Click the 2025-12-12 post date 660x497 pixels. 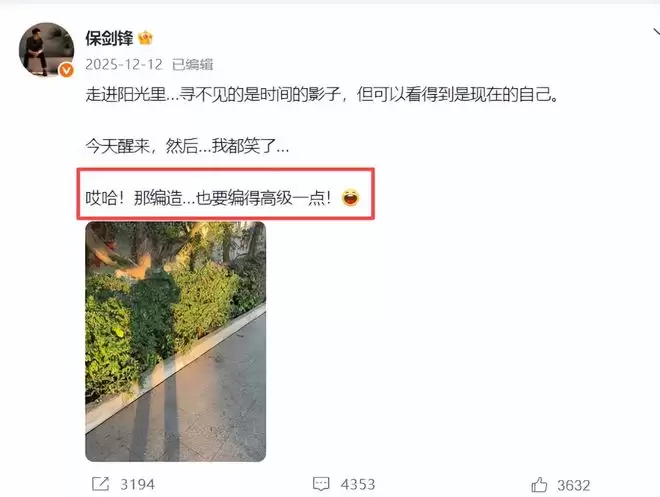[124, 64]
